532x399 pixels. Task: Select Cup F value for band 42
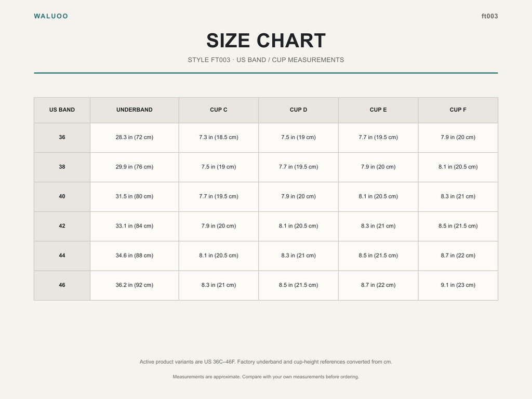click(458, 226)
